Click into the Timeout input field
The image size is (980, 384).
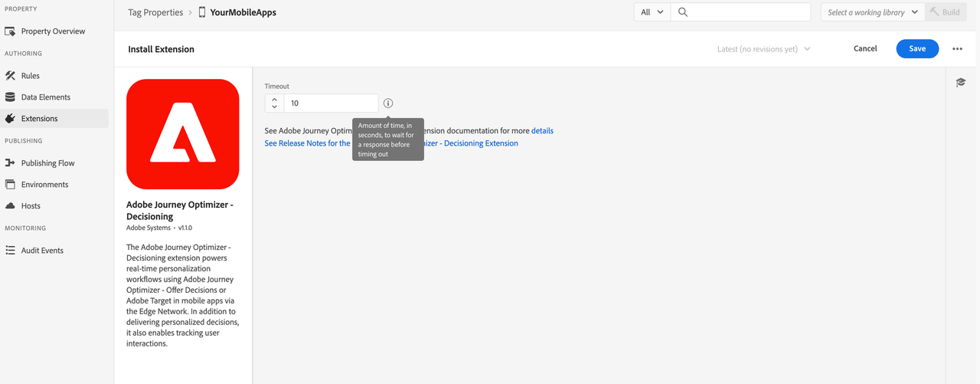(x=331, y=103)
